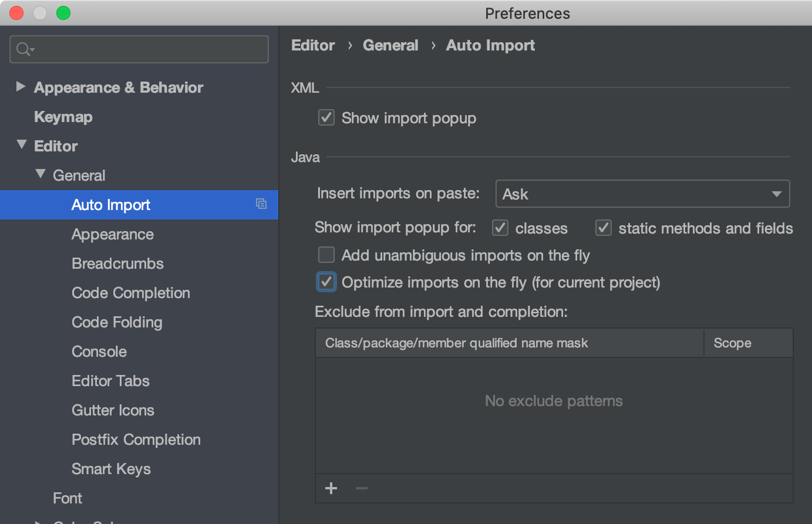Select the Keymap settings page
The height and width of the screenshot is (524, 812).
63,116
